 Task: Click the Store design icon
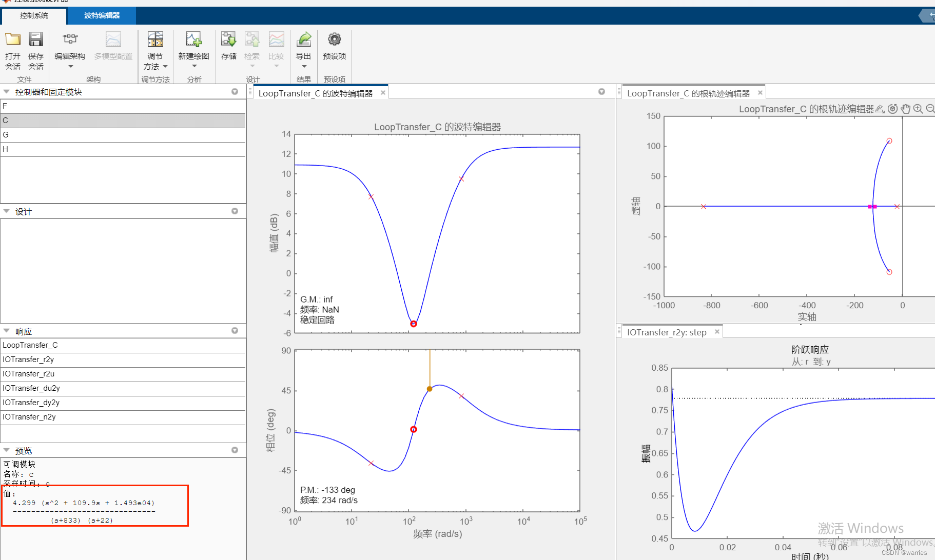click(x=228, y=39)
